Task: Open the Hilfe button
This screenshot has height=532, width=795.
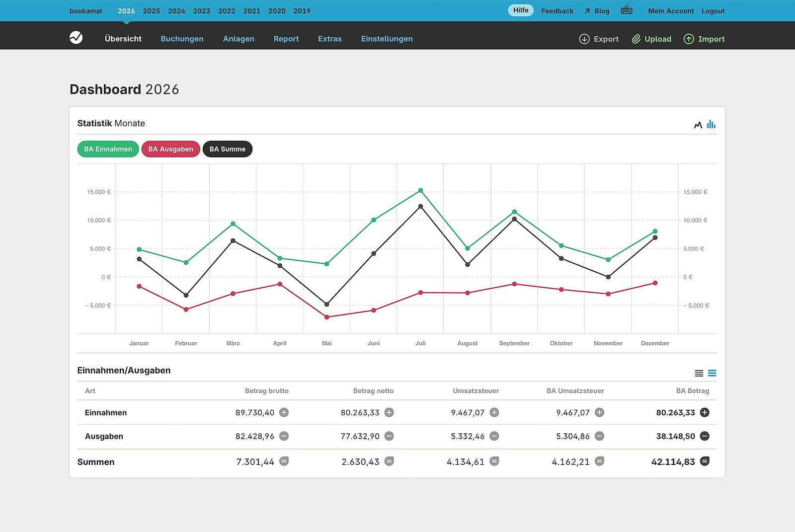Action: click(520, 10)
